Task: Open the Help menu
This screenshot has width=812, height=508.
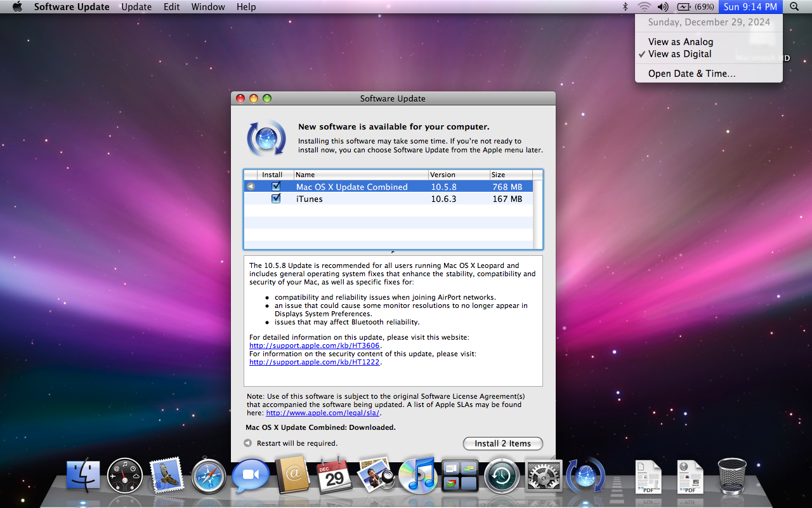Action: click(x=246, y=7)
